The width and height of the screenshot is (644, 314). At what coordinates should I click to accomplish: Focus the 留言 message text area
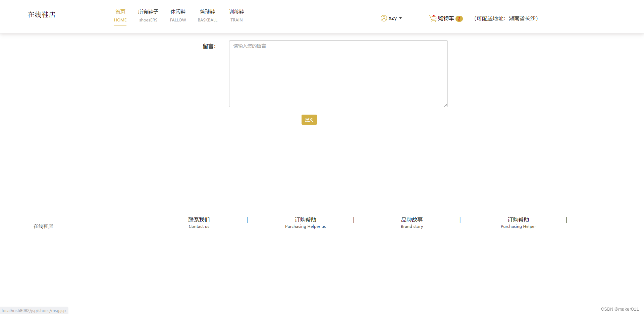pyautogui.click(x=338, y=74)
